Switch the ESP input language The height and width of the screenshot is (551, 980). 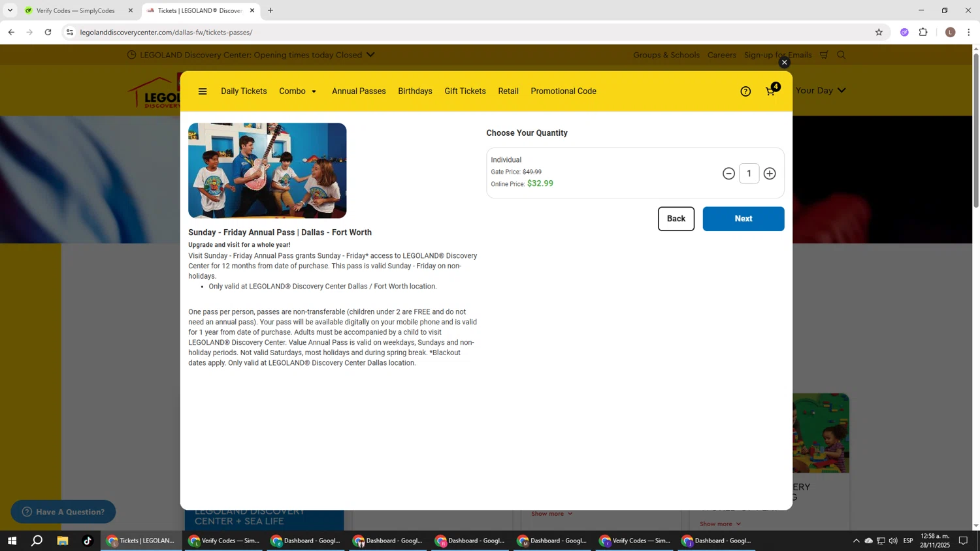coord(908,541)
